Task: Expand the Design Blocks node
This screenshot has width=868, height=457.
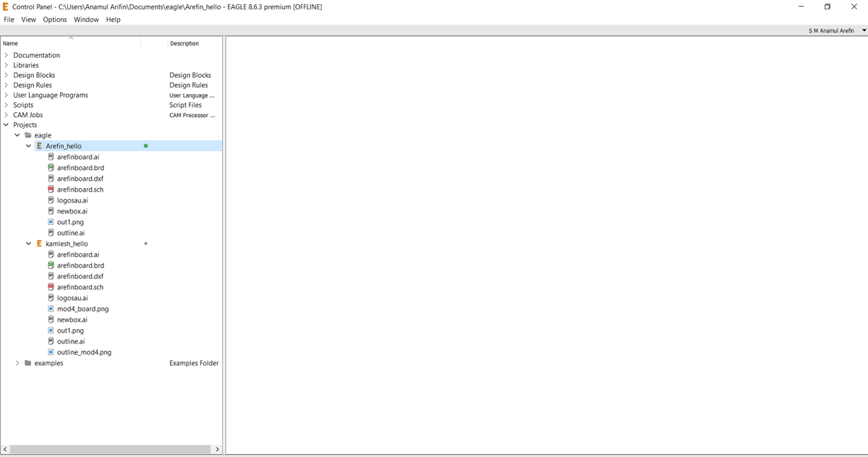Action: coord(6,75)
